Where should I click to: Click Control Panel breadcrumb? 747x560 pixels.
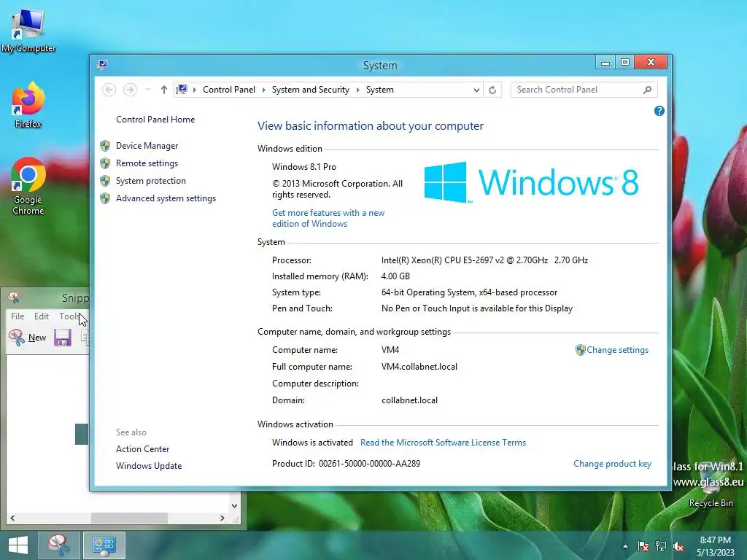click(228, 90)
